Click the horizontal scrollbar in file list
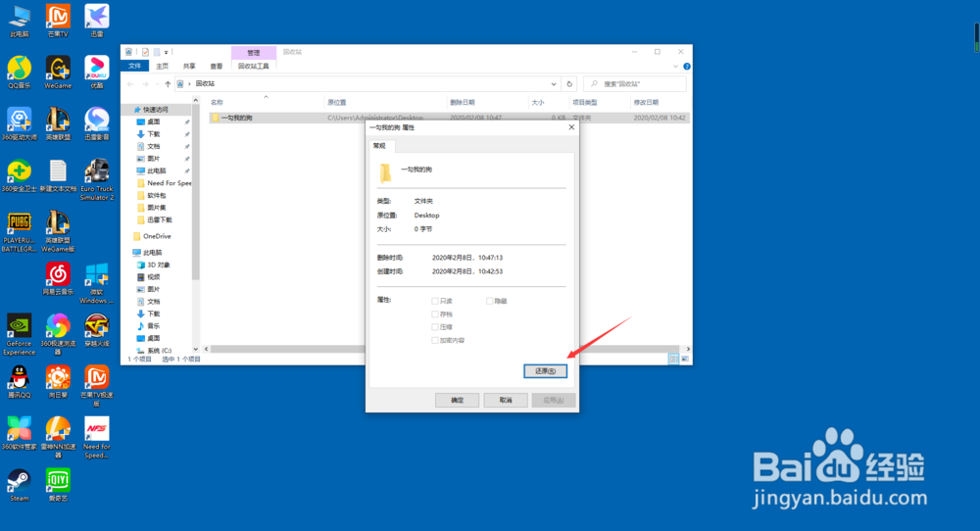 (x=444, y=349)
